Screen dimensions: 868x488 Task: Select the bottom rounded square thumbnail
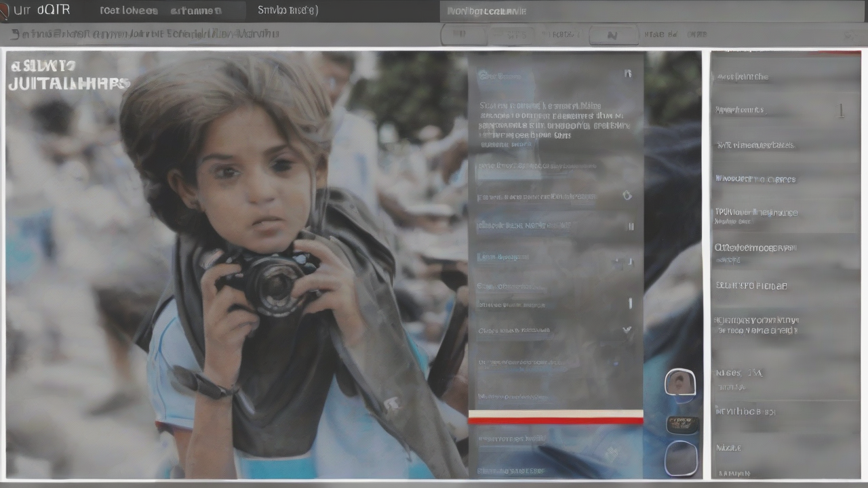tap(680, 458)
